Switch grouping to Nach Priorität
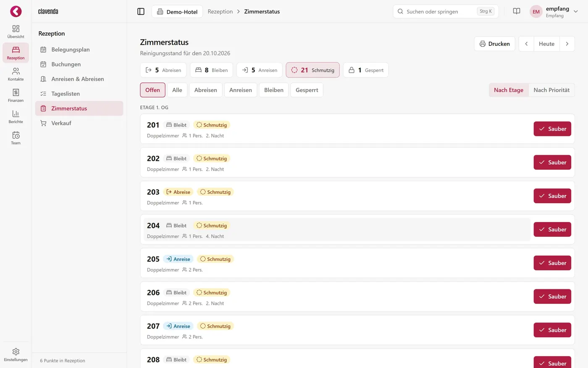The width and height of the screenshot is (588, 368). pos(551,90)
